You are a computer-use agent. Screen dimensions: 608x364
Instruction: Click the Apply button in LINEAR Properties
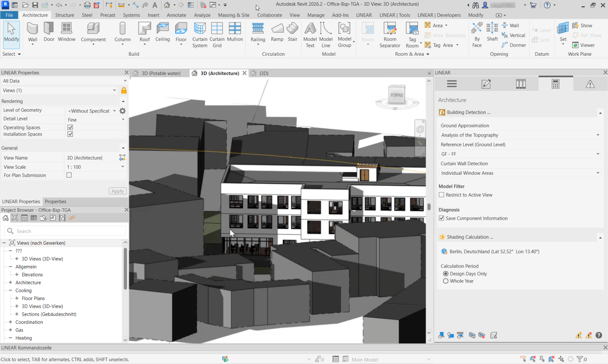point(118,191)
